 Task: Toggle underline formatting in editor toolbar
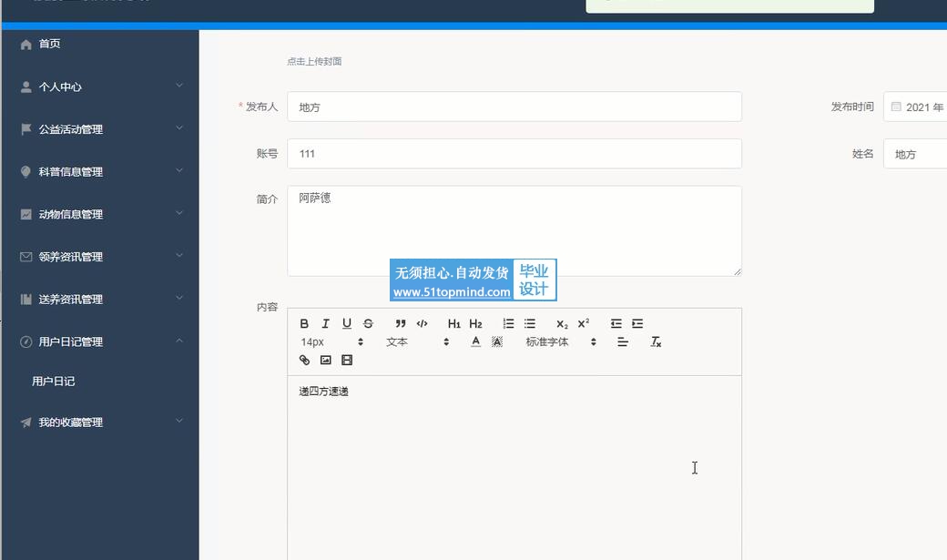click(347, 324)
